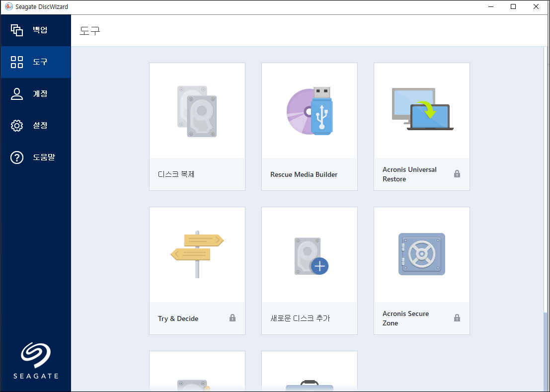Viewport: 550px width, 392px height.
Task: Open 도움말 (Help) in the sidebar
Action: pyautogui.click(x=36, y=157)
